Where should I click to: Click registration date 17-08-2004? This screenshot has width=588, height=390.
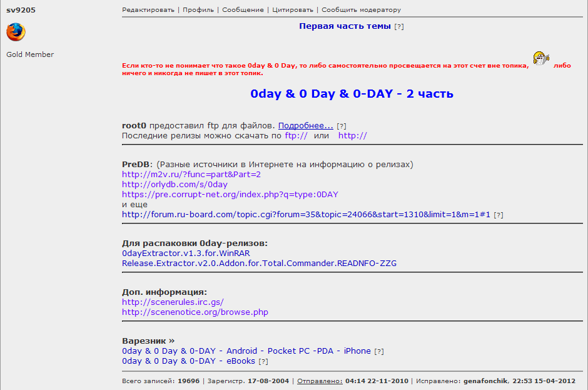(x=268, y=381)
